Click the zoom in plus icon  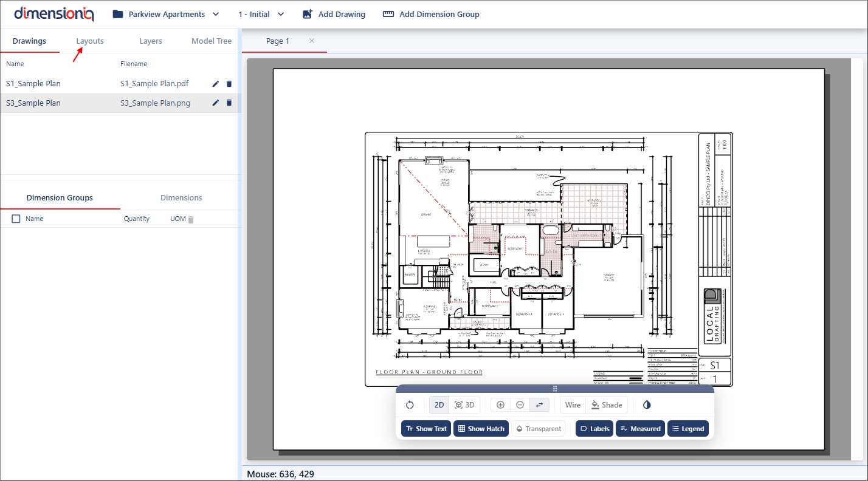tap(500, 405)
